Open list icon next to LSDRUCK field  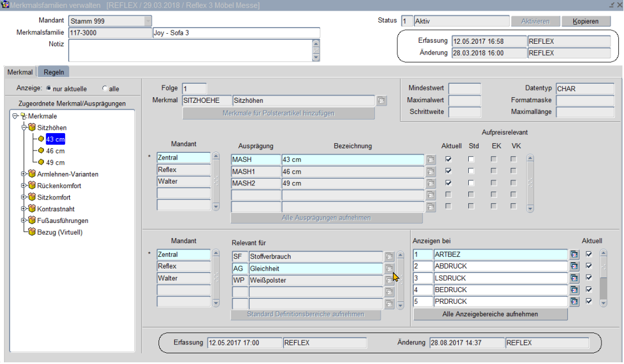click(x=574, y=278)
